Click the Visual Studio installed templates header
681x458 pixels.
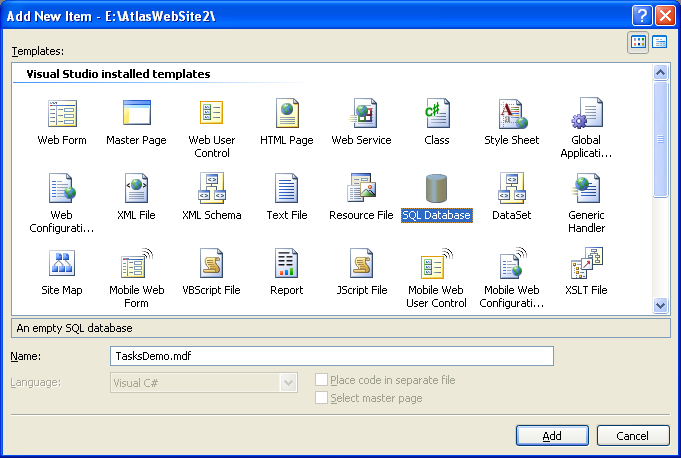pyautogui.click(x=118, y=74)
